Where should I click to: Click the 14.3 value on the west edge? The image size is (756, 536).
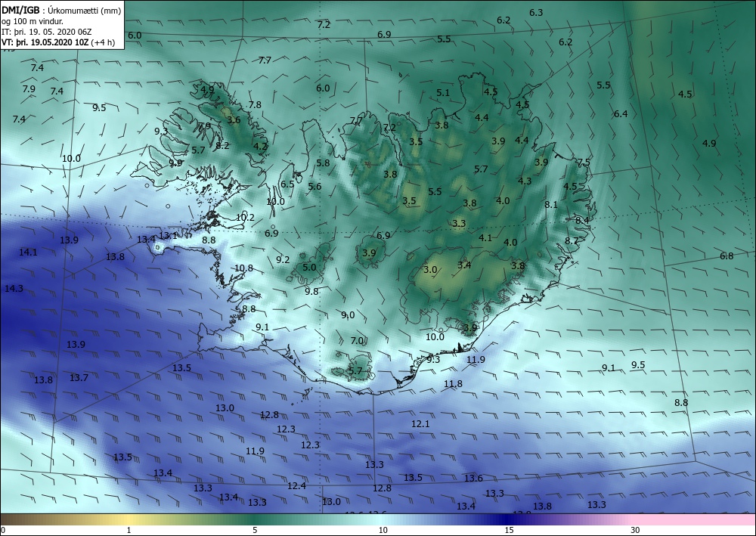point(14,289)
